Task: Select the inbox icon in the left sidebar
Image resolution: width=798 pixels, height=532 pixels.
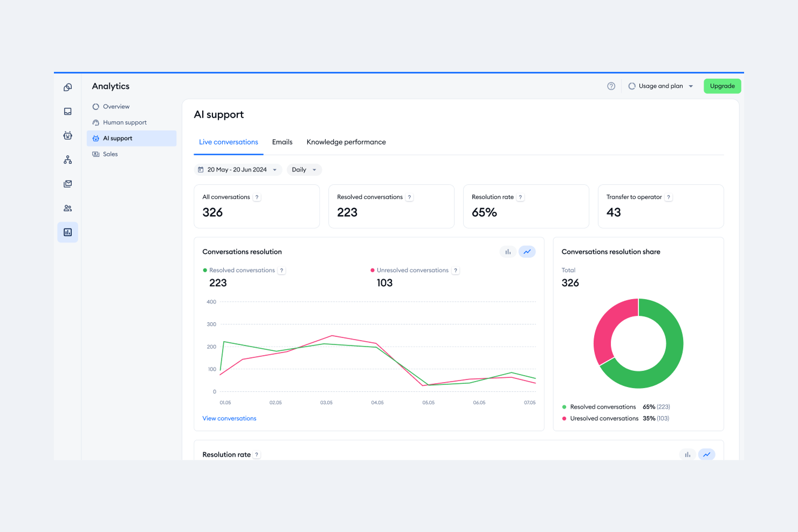Action: 67,111
